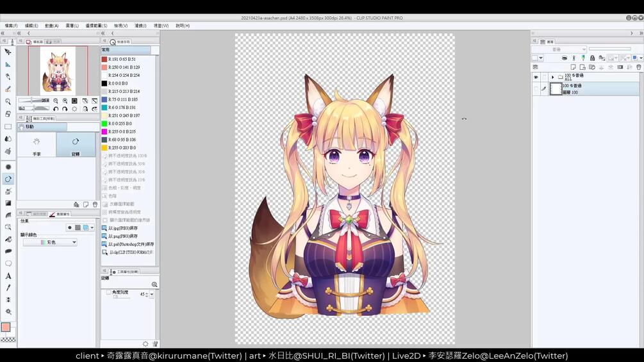Toggle lock box of ALL folder layer
This screenshot has height=362, width=644.
(x=544, y=77)
